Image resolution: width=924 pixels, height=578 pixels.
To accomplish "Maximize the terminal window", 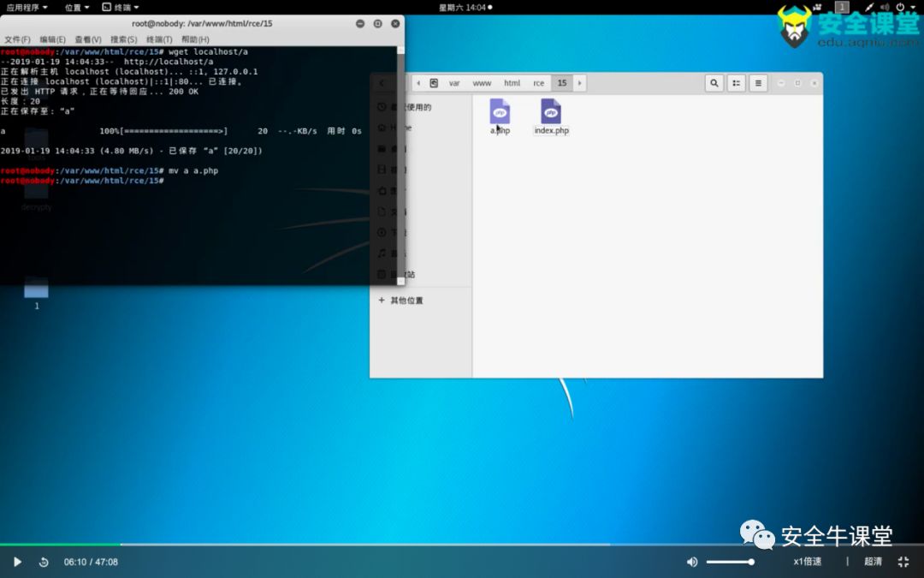I will pyautogui.click(x=378, y=24).
